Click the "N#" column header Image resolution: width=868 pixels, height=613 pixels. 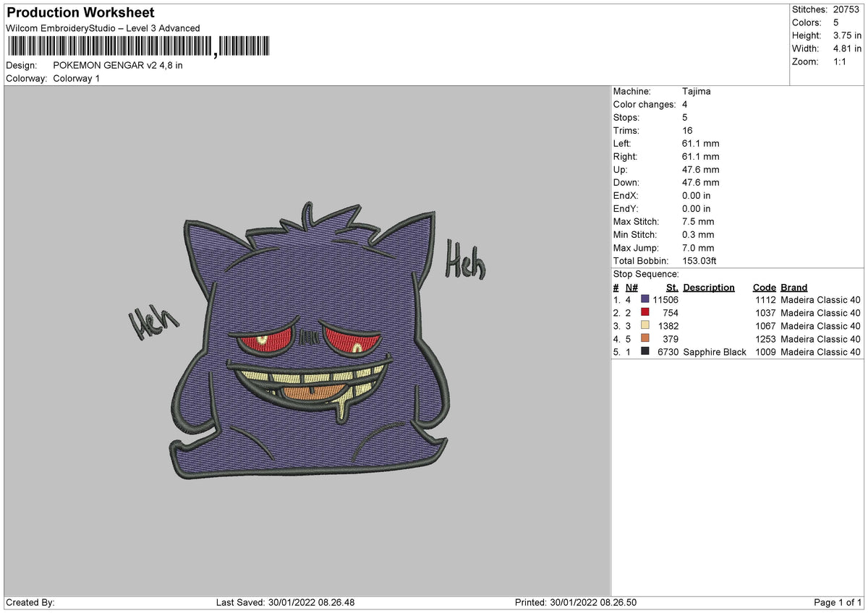click(631, 288)
